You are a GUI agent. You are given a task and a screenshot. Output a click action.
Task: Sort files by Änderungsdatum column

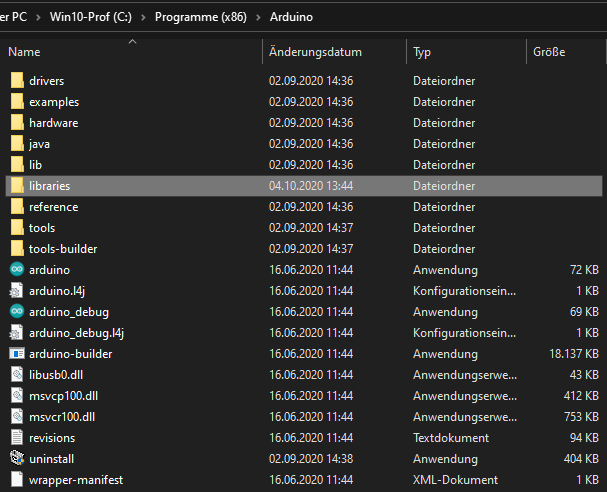[315, 52]
